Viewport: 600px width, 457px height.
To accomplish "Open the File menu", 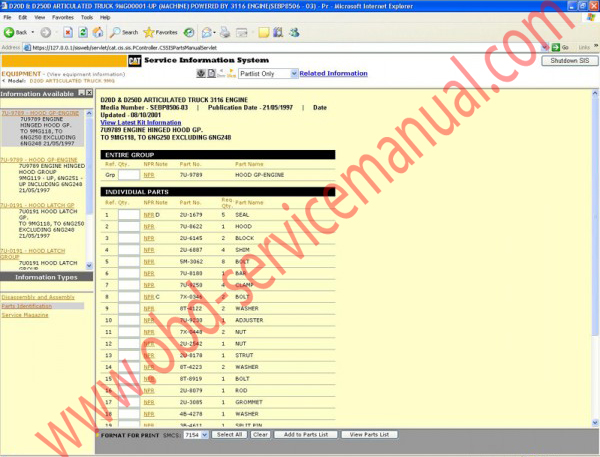I will 7,17.
